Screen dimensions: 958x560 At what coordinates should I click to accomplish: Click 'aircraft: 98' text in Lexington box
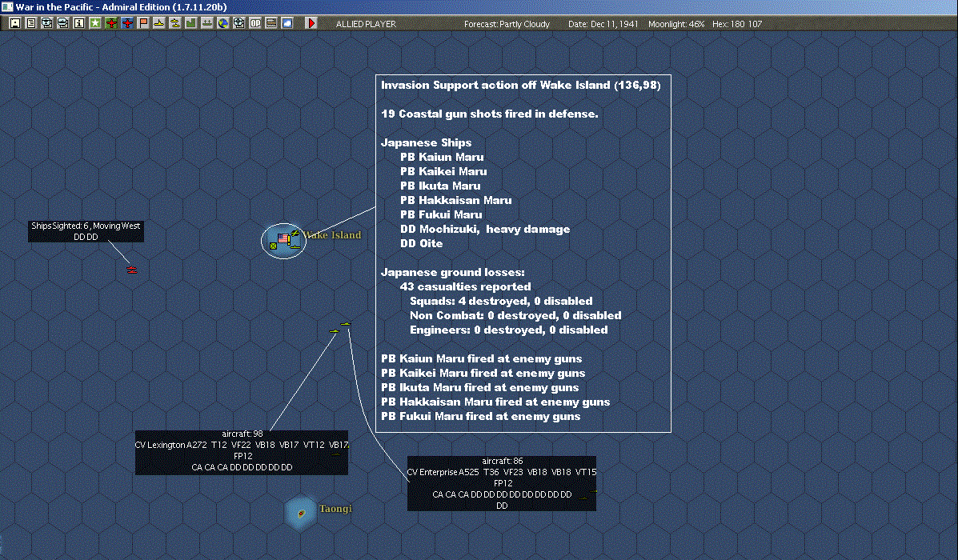(x=243, y=434)
